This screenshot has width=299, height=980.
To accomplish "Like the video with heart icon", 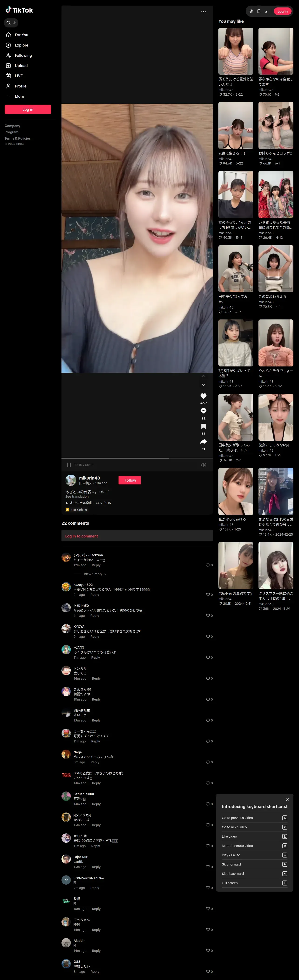I will [x=203, y=396].
